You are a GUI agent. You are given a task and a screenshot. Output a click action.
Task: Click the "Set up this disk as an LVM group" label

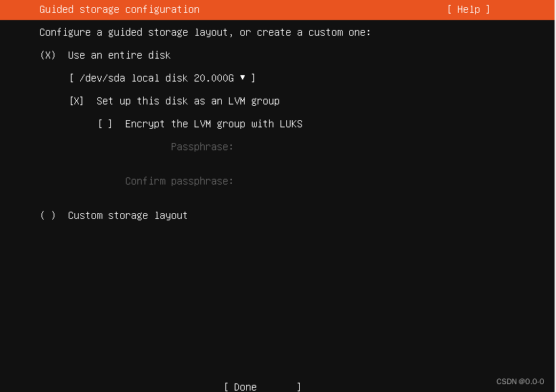[188, 101]
